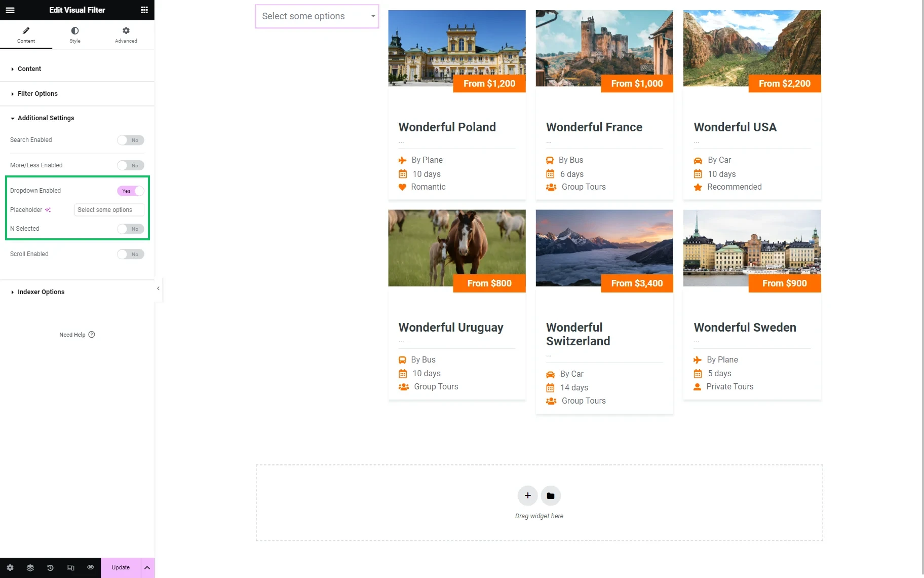Image resolution: width=924 pixels, height=578 pixels.
Task: Open the Wonderful Switzerland title link
Action: (578, 334)
